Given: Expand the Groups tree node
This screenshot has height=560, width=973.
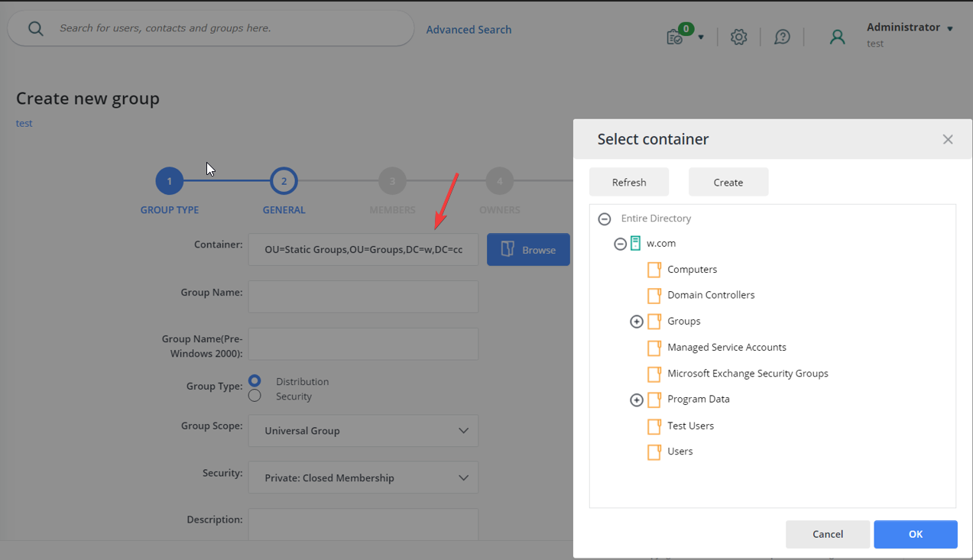Looking at the screenshot, I should pos(637,321).
